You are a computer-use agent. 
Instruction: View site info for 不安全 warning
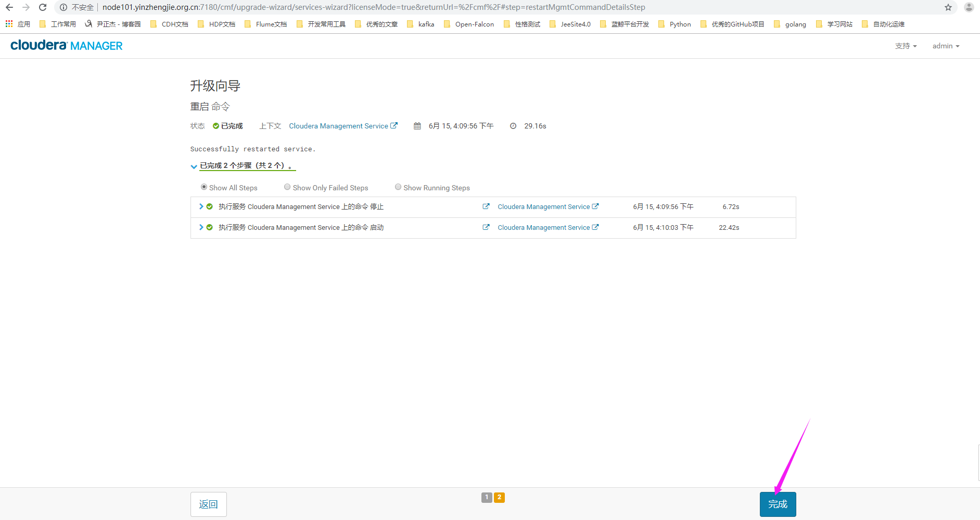77,7
